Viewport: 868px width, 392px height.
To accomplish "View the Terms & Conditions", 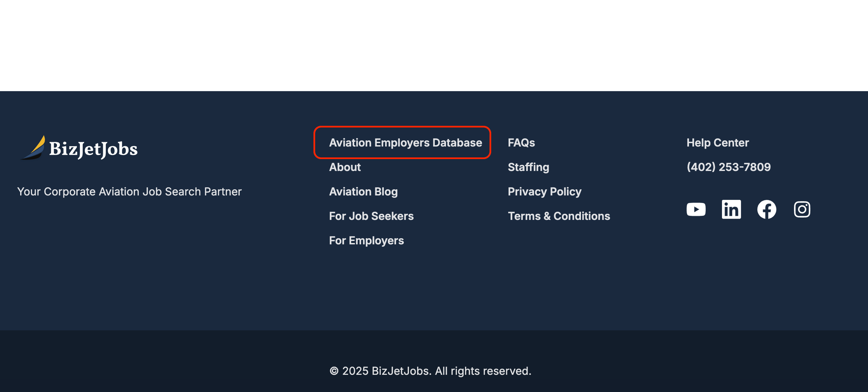I will [x=559, y=216].
